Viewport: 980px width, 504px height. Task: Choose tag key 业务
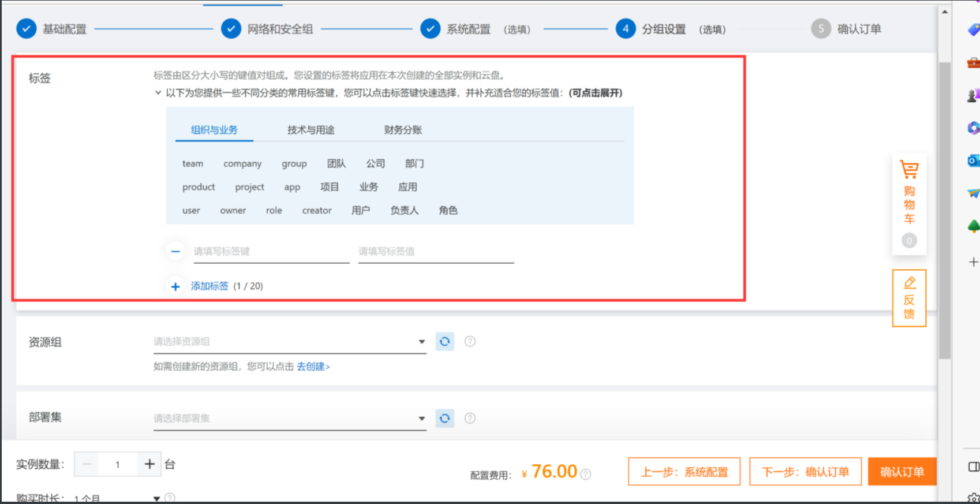[x=369, y=187]
